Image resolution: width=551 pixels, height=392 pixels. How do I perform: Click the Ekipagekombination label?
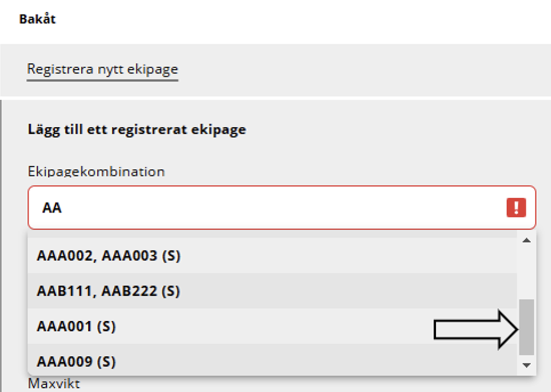pos(96,171)
